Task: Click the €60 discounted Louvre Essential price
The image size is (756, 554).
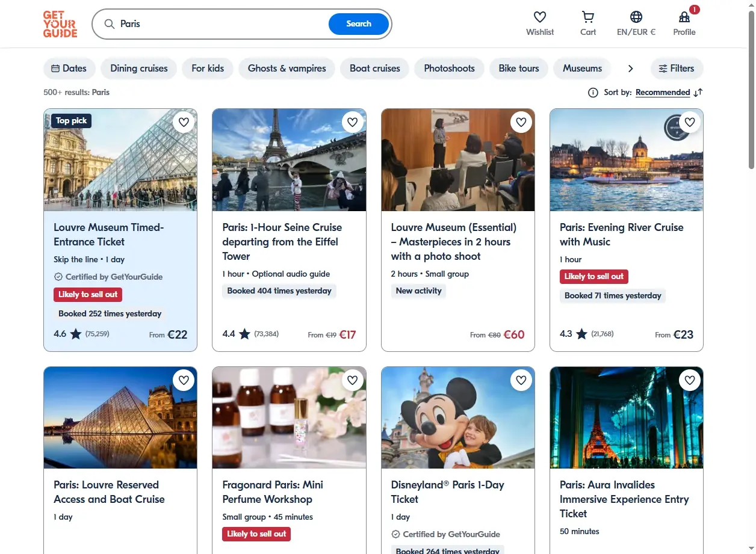Action: tap(514, 334)
